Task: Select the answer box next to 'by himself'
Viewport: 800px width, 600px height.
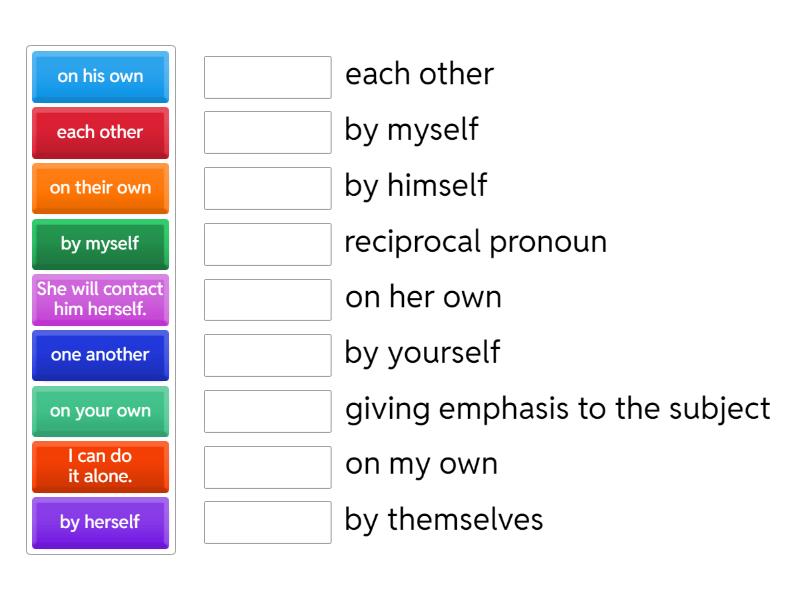Action: click(x=266, y=187)
